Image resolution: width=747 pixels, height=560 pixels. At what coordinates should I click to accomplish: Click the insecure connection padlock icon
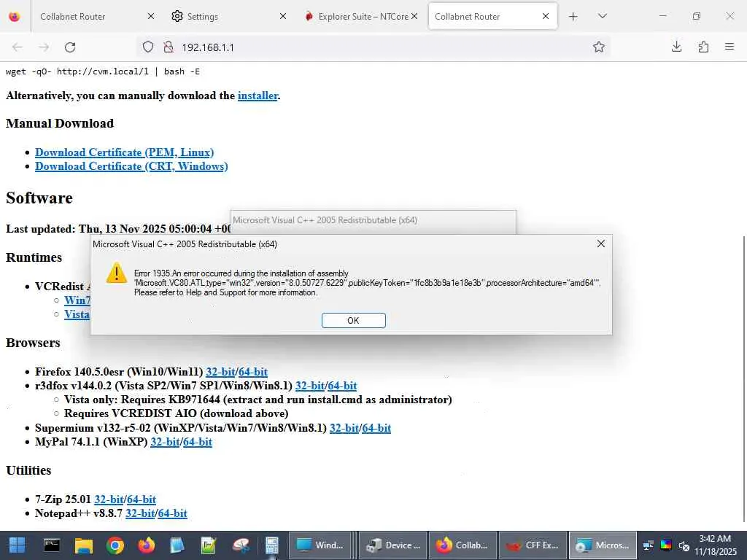(x=169, y=47)
